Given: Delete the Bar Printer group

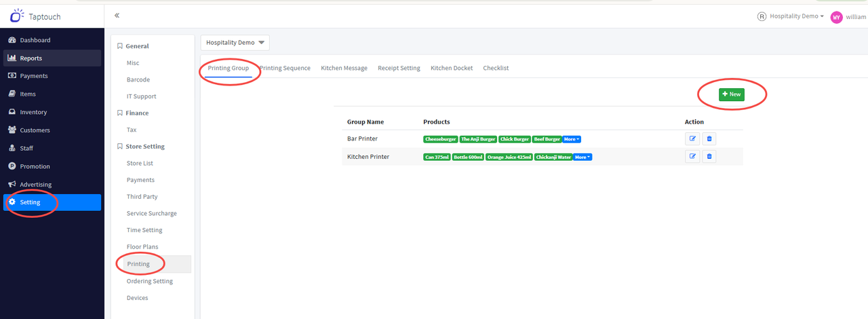Looking at the screenshot, I should coord(709,139).
